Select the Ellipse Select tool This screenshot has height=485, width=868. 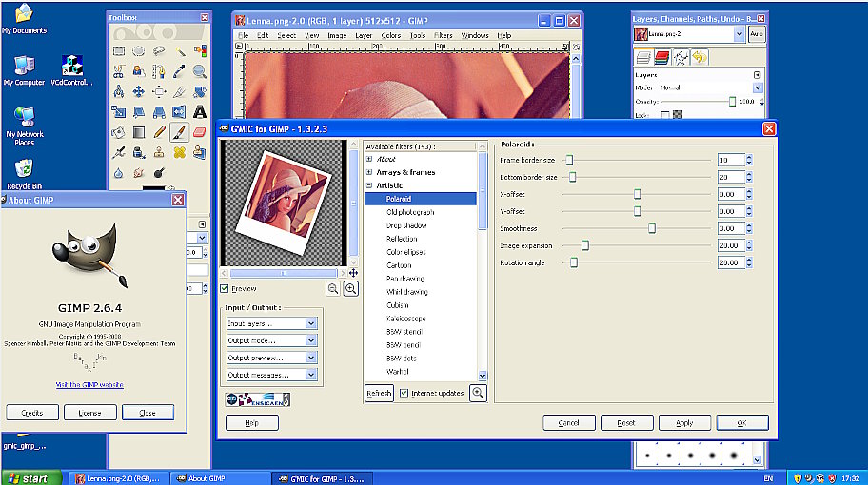[138, 51]
